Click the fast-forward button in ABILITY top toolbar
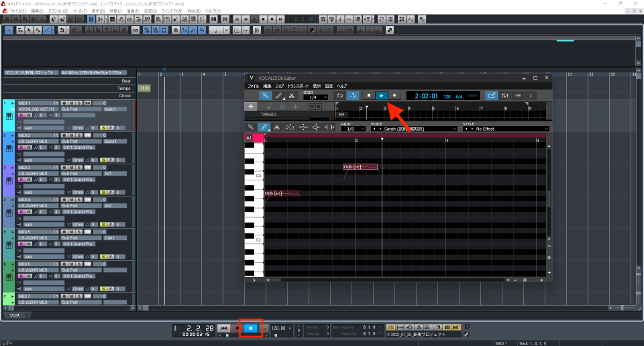The height and width of the screenshot is (346, 644). coord(280,19)
